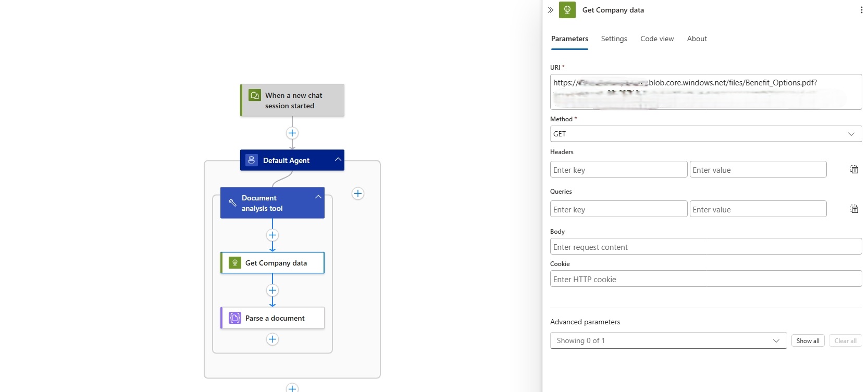Select the Parse a document action node
The height and width of the screenshot is (392, 868).
click(x=272, y=318)
